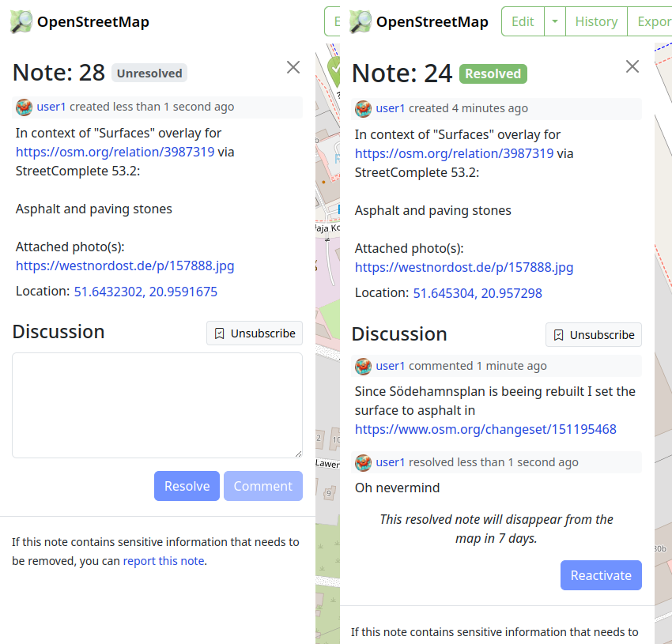Click 'Note: 24' heading
This screenshot has width=672, height=644.
point(402,73)
